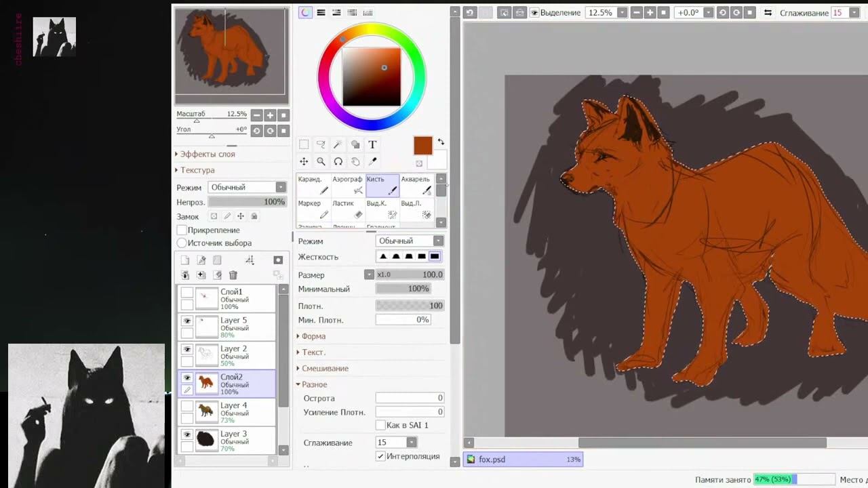868x488 pixels.
Task: Select the Text tool
Action: point(372,144)
